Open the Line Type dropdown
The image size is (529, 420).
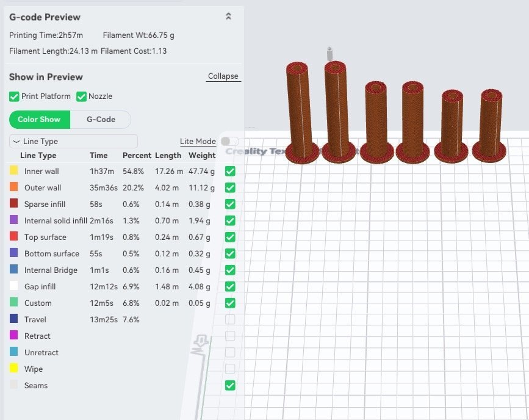tap(73, 142)
